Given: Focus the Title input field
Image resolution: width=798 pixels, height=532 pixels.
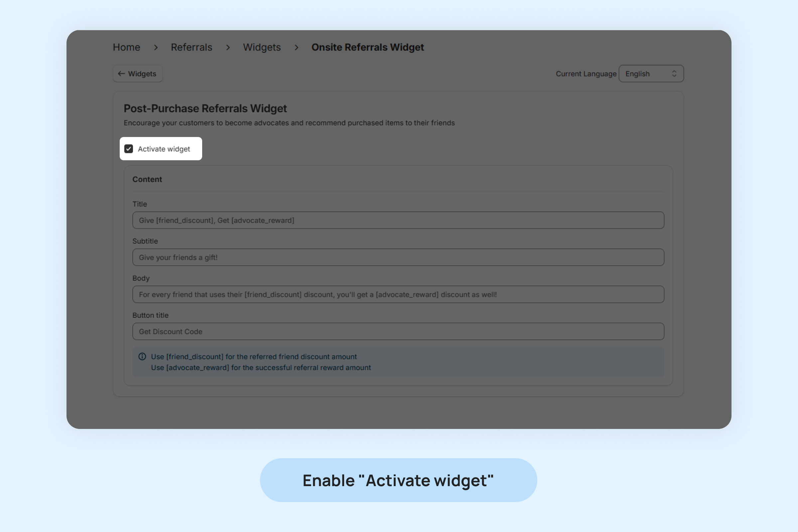Looking at the screenshot, I should pyautogui.click(x=398, y=220).
